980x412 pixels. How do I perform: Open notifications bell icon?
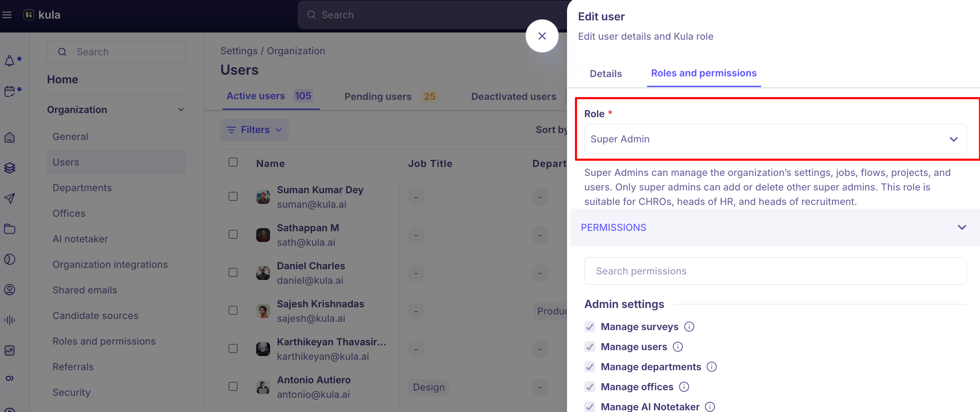click(10, 61)
